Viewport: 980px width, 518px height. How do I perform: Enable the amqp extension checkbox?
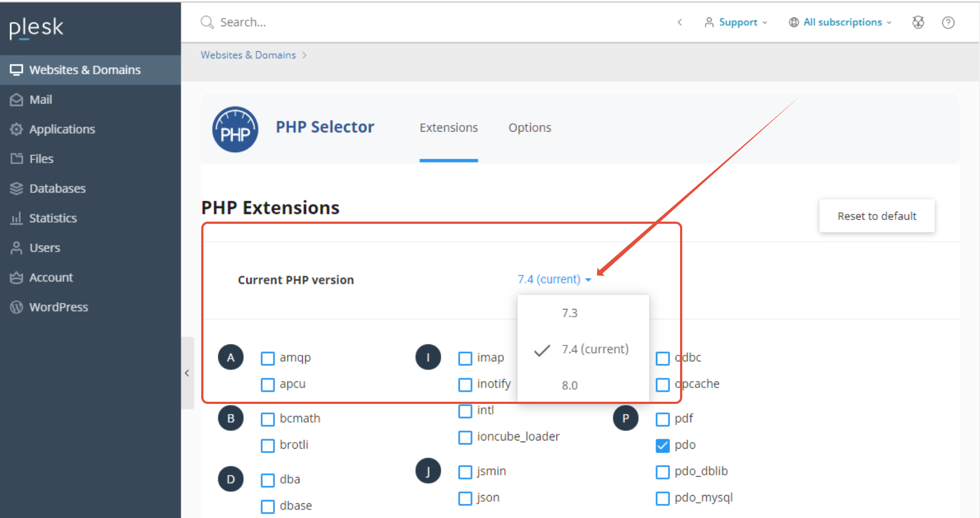268,359
